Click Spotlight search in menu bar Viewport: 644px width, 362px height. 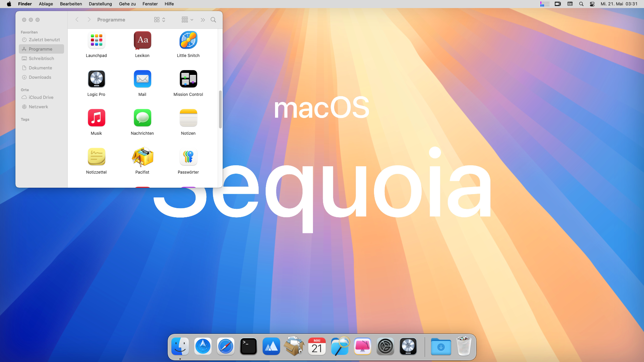581,4
